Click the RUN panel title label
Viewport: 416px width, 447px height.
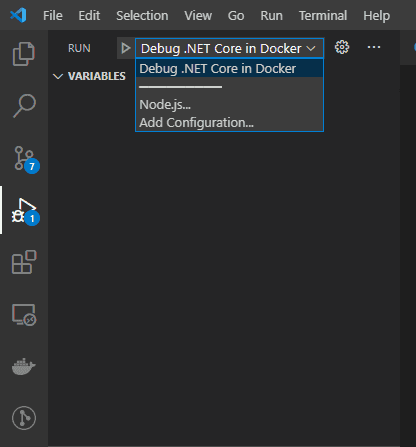(x=79, y=48)
